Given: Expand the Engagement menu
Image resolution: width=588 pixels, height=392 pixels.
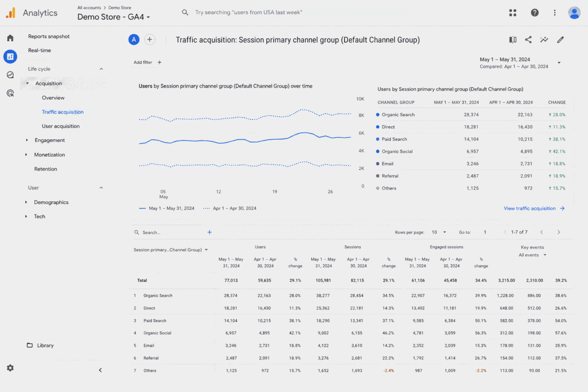Looking at the screenshot, I should tap(27, 140).
